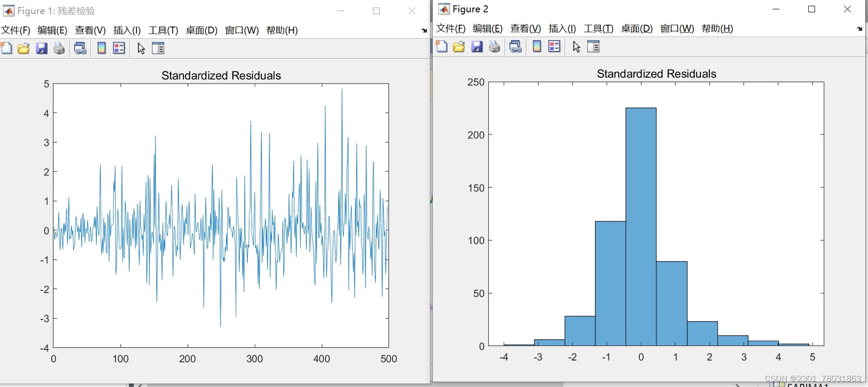Open the 工具(T) menu in Figure 2
Viewport: 868px width, 387px height.
pyautogui.click(x=599, y=28)
